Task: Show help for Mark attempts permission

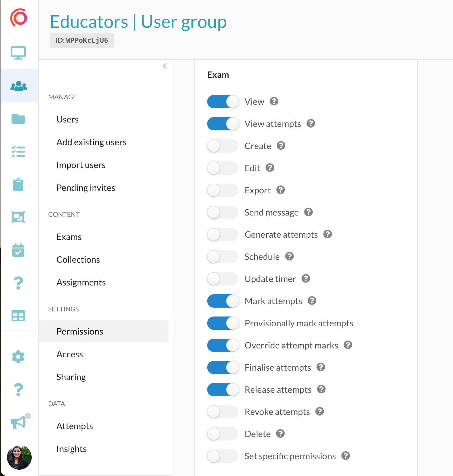Action: pyautogui.click(x=312, y=301)
